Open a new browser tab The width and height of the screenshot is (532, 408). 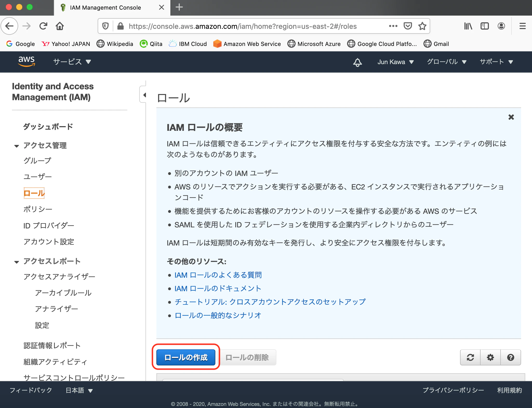(x=179, y=7)
